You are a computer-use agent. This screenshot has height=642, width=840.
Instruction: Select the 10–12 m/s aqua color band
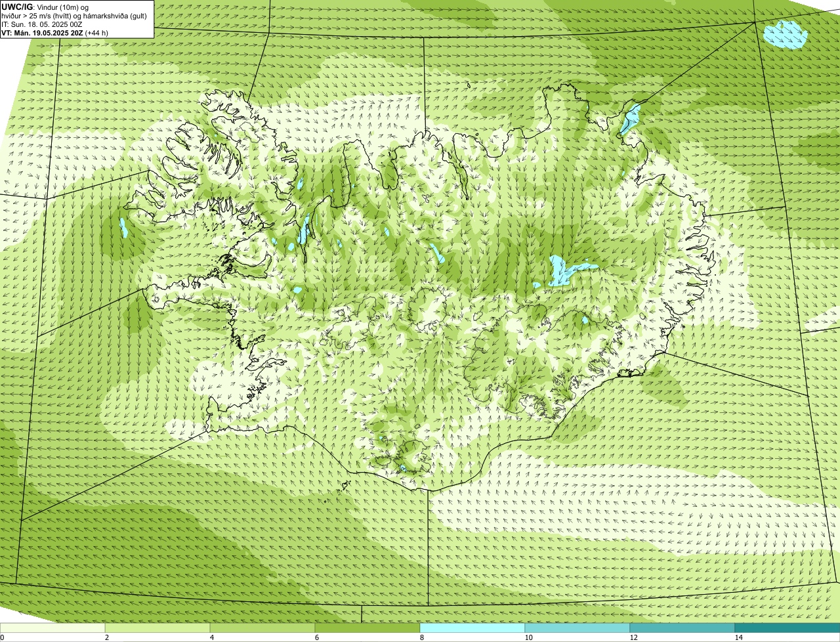(577, 628)
